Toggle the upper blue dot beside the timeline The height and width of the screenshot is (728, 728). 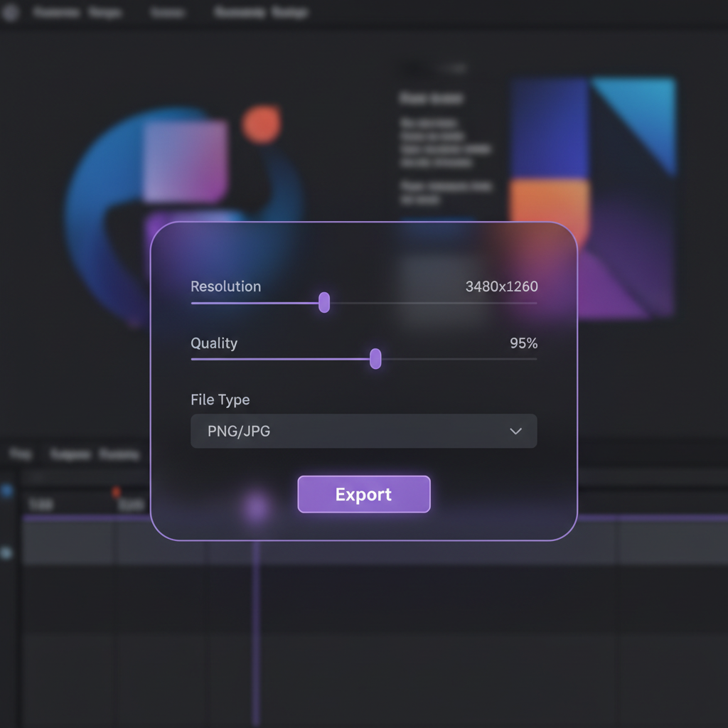7,491
